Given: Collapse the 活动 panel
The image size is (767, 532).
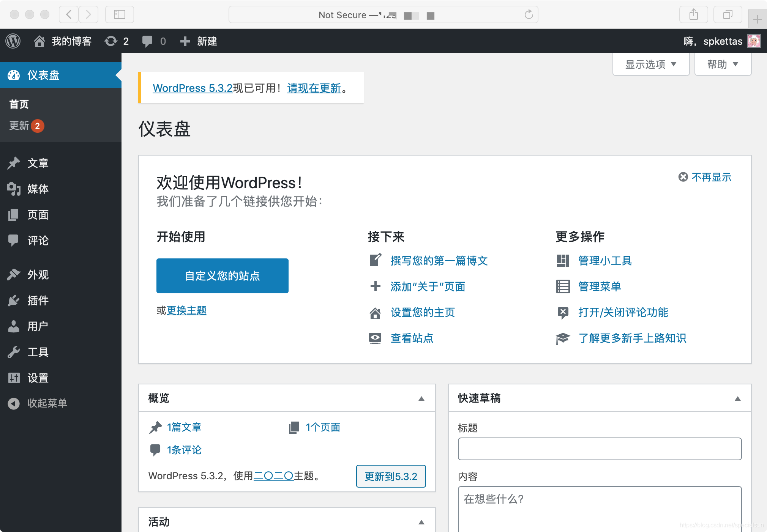Looking at the screenshot, I should click(421, 522).
